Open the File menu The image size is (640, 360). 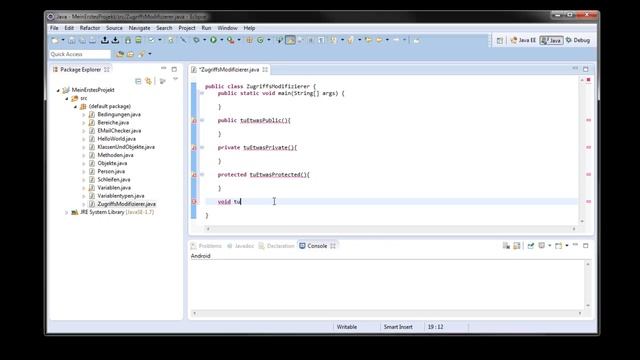(54, 28)
